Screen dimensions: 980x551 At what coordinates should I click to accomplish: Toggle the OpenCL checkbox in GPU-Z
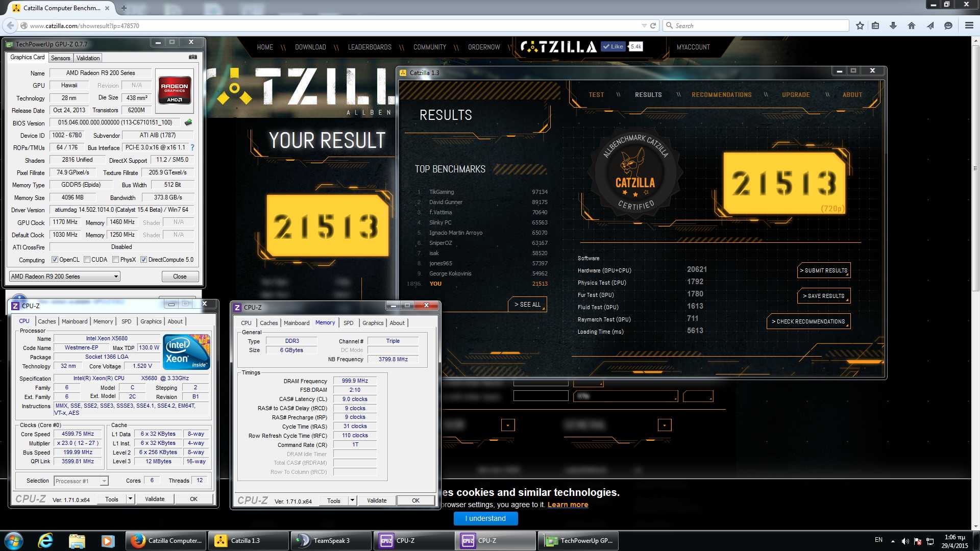tap(55, 260)
